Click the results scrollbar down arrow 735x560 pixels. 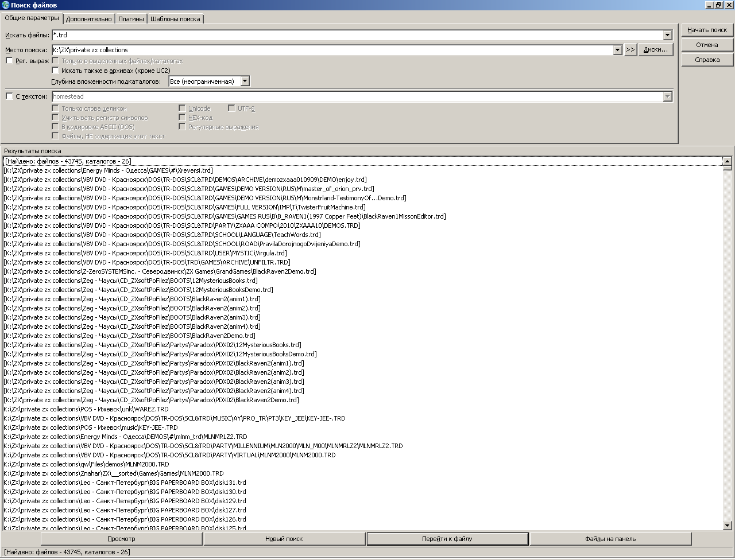tap(727, 525)
